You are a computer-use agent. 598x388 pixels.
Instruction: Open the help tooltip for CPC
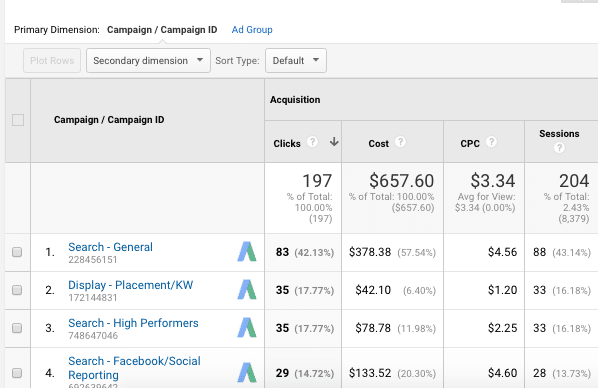[491, 142]
